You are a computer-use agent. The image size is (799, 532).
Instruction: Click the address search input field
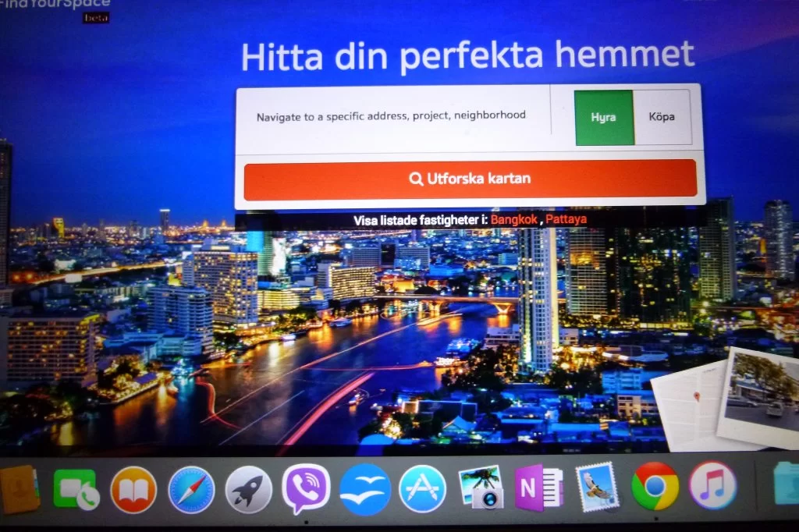[x=391, y=116]
